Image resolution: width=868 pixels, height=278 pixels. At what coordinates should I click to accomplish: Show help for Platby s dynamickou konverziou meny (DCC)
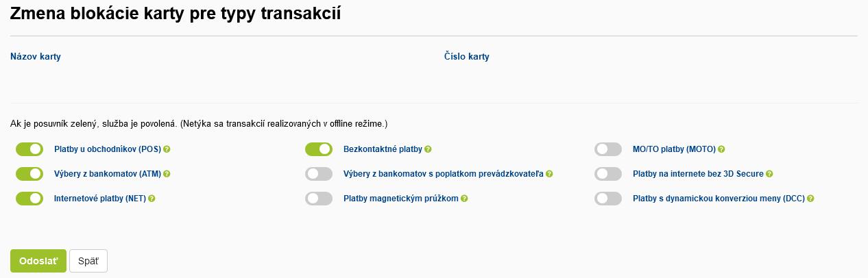(810, 199)
